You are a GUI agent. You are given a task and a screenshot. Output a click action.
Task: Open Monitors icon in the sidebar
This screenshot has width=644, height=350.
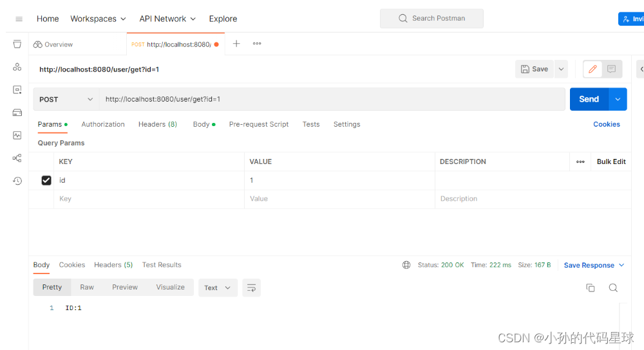click(17, 135)
